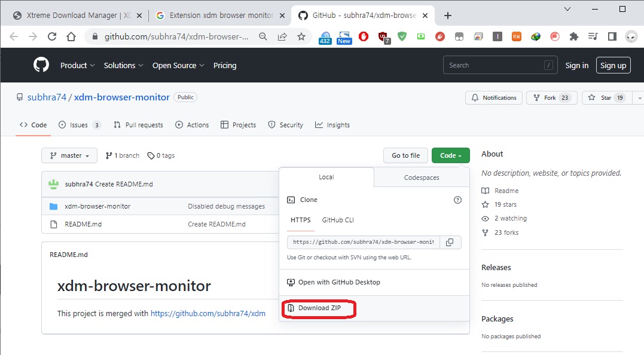Open the master branch dropdown

pyautogui.click(x=69, y=155)
